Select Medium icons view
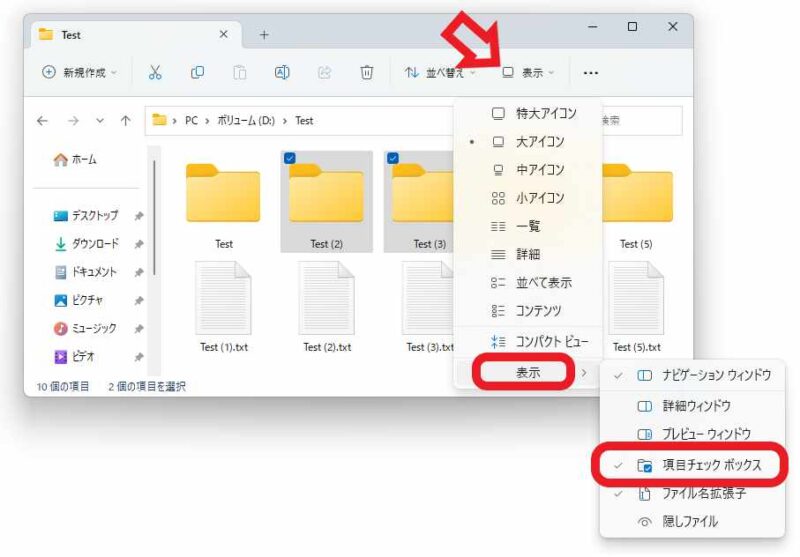The width and height of the screenshot is (800, 557). pyautogui.click(x=529, y=169)
